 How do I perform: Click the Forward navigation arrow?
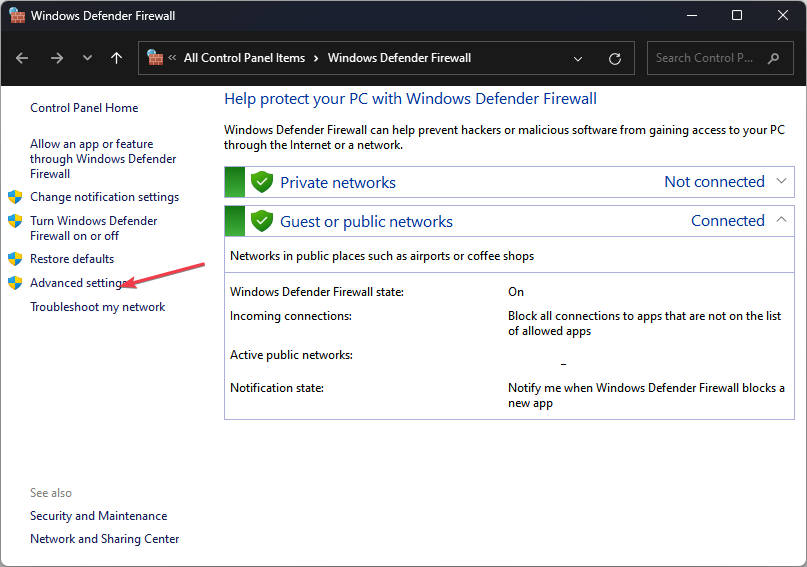[57, 58]
